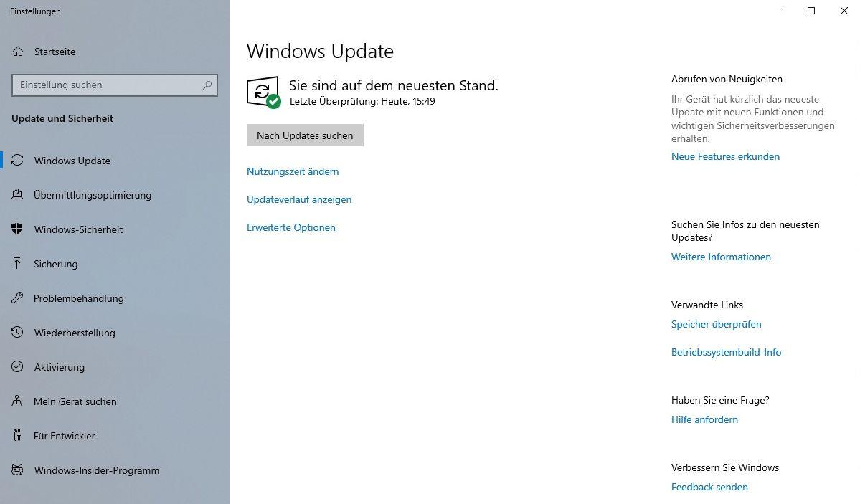
Task: Click Nach Updates suchen button
Action: click(x=305, y=135)
